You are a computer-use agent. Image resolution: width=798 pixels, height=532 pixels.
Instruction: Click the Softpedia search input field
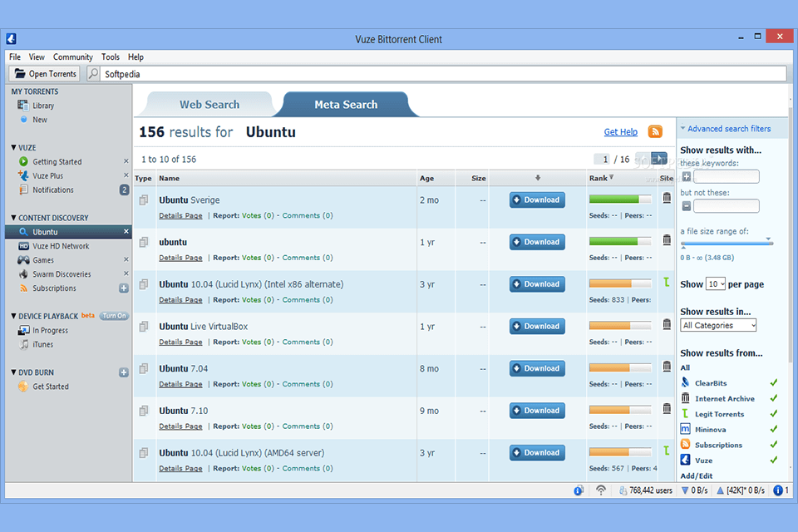point(443,74)
